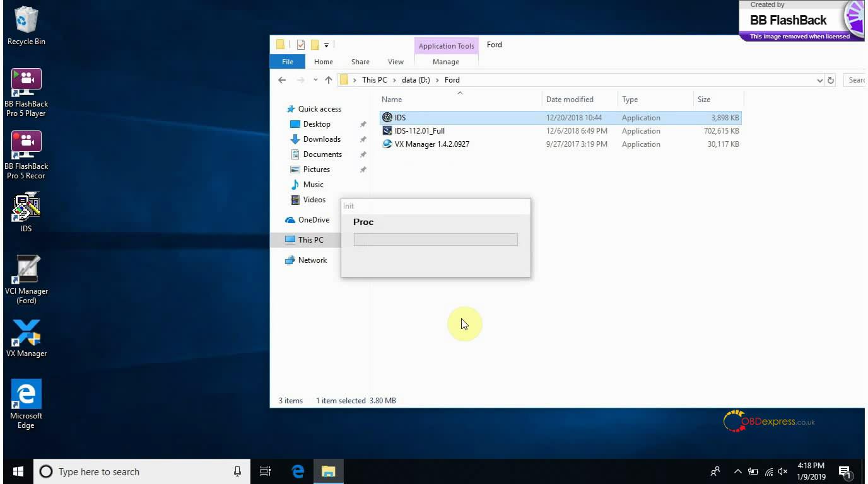Select the IDS-112.01_Full application file
The width and height of the screenshot is (868, 484).
[419, 131]
